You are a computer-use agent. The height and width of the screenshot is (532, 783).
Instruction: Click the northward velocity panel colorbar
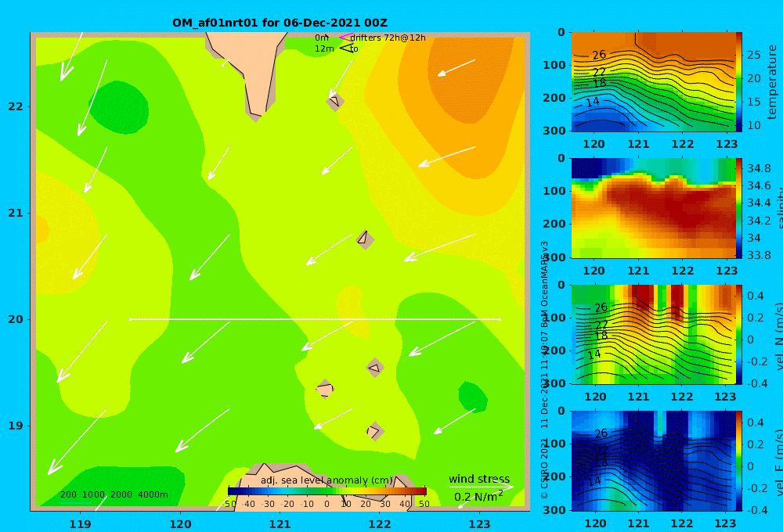point(739,334)
